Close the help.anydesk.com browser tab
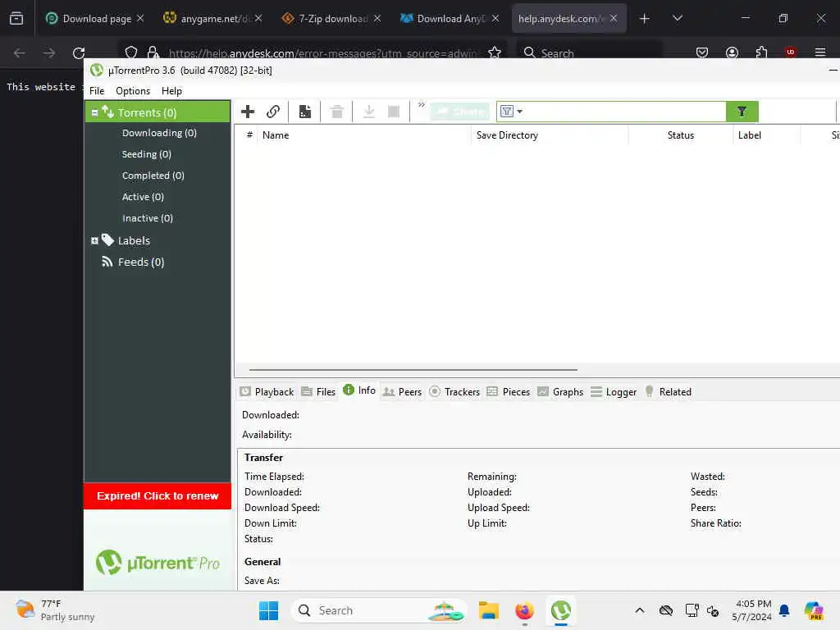840x630 pixels. pos(614,19)
